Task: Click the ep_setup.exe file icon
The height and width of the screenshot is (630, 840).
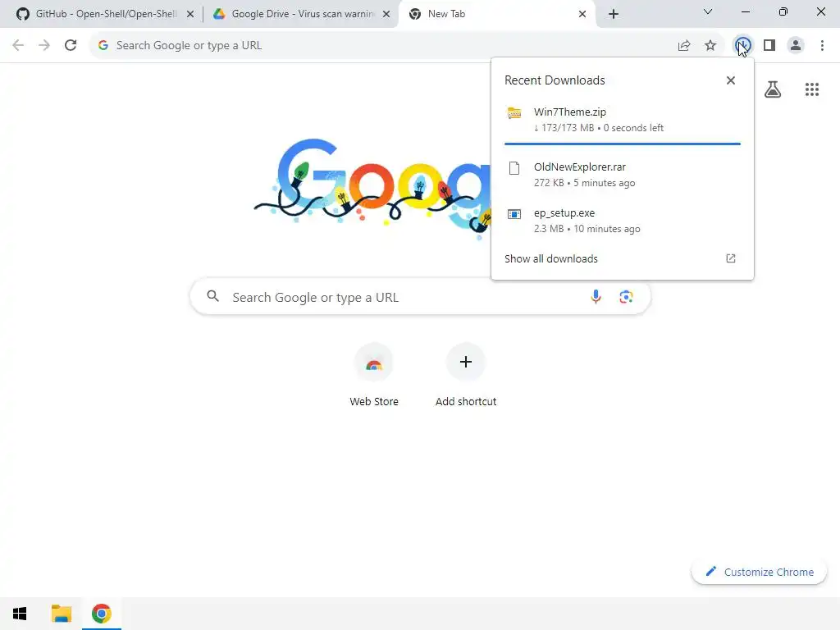Action: tap(514, 214)
